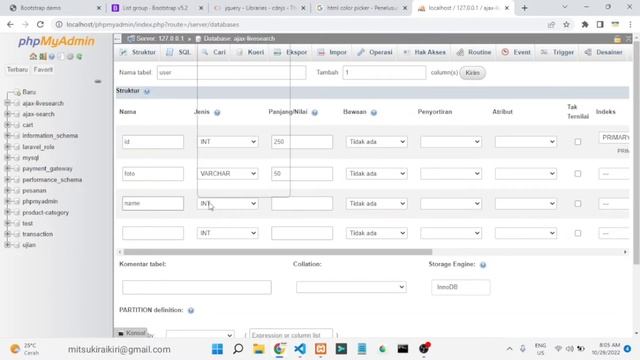Toggle Tak Ternilai checkbox for foto row

click(x=578, y=173)
